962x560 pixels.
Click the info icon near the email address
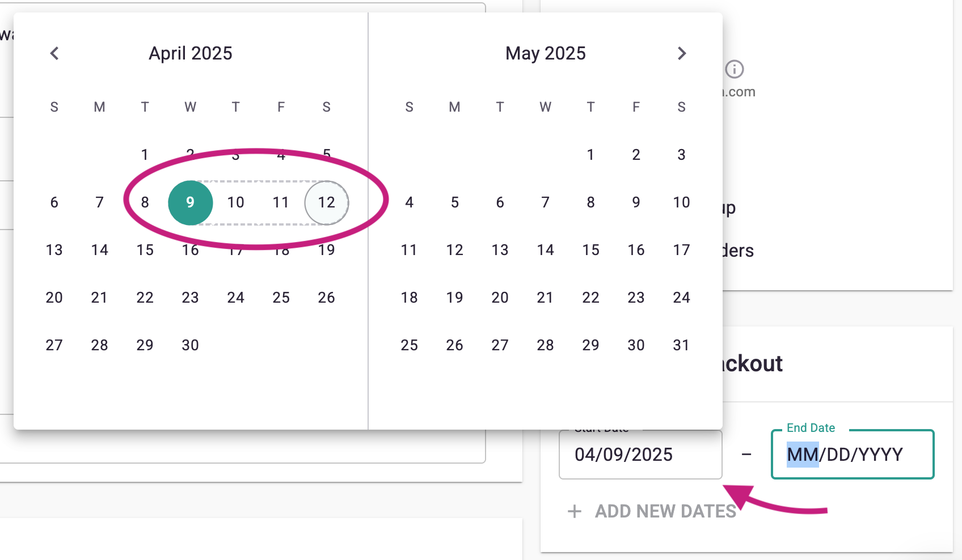(735, 69)
